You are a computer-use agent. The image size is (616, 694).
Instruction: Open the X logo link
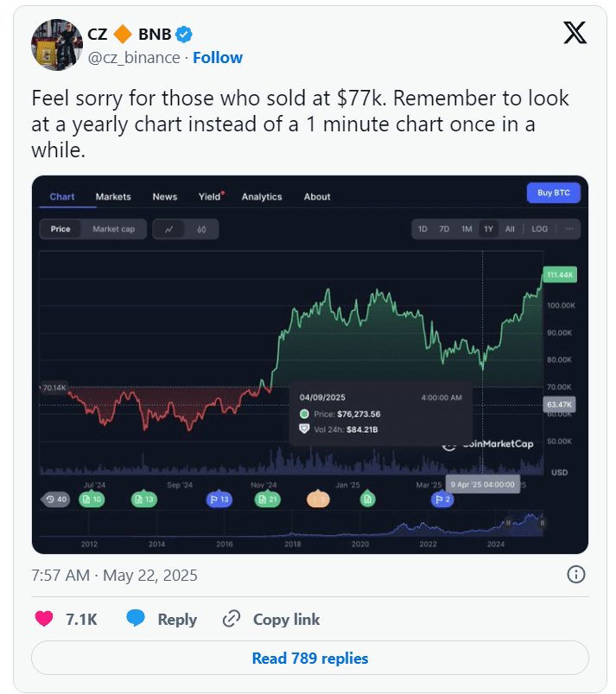click(x=575, y=33)
